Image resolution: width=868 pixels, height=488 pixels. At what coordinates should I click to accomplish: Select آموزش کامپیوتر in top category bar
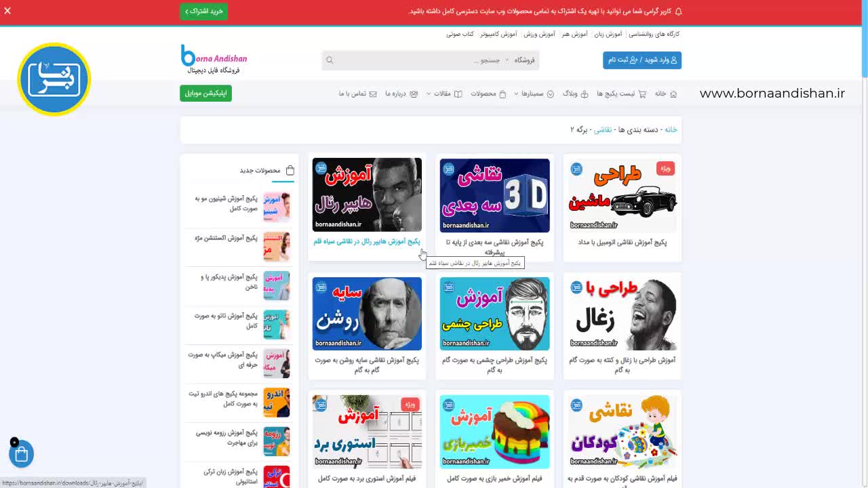499,34
